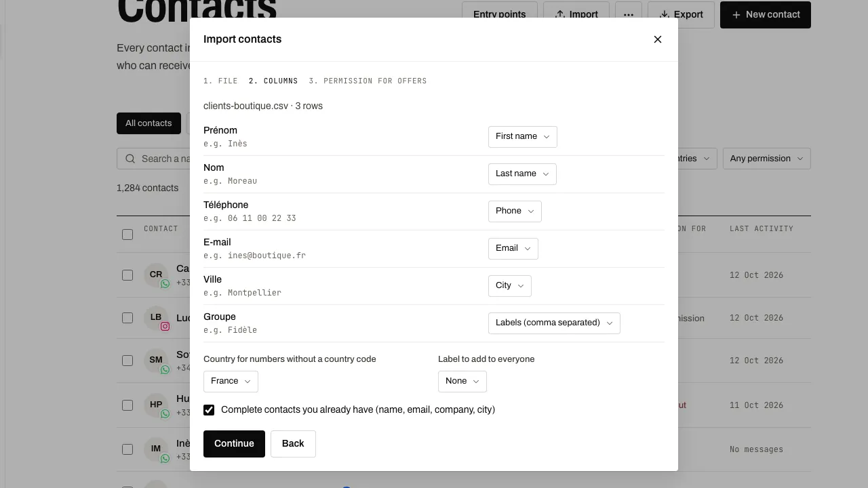The image size is (868, 488).
Task: Click the plus icon on New contact
Action: (736, 14)
